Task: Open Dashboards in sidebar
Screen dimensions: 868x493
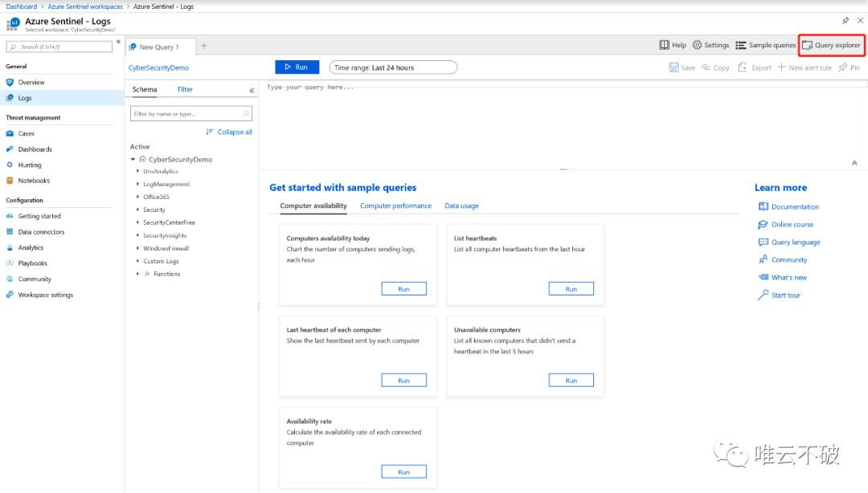Action: pos(35,149)
